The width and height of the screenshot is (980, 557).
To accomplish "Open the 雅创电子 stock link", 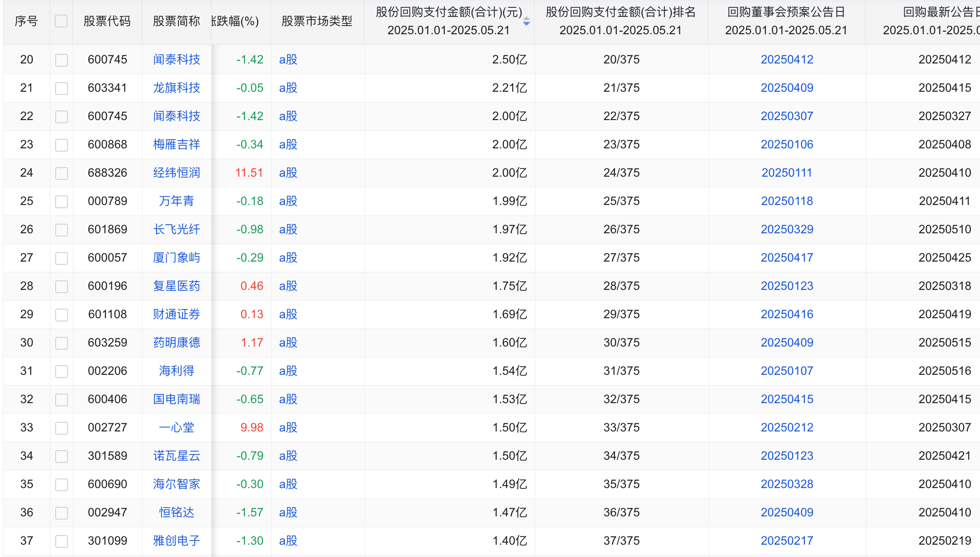I will point(177,541).
